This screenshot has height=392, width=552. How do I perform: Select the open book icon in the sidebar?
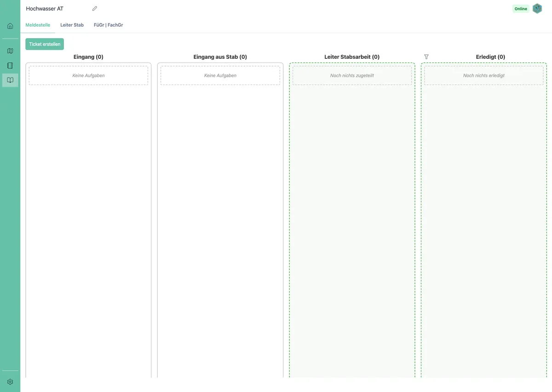point(10,80)
